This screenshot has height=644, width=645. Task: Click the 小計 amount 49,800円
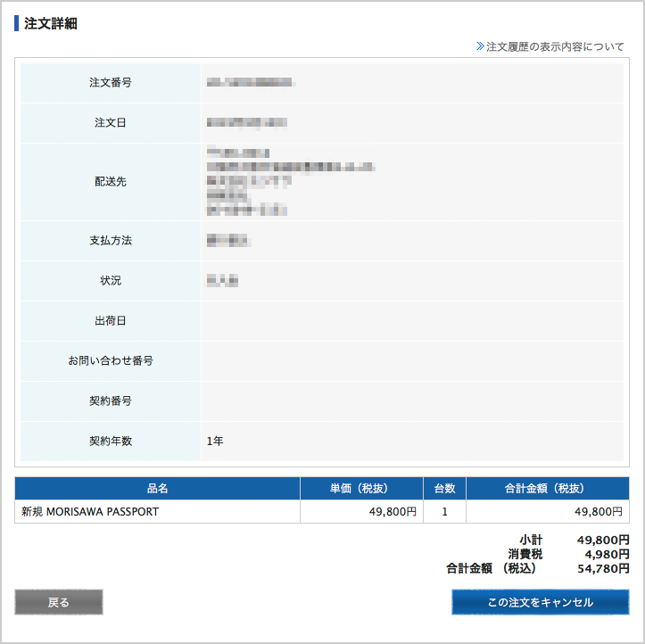pos(603,540)
